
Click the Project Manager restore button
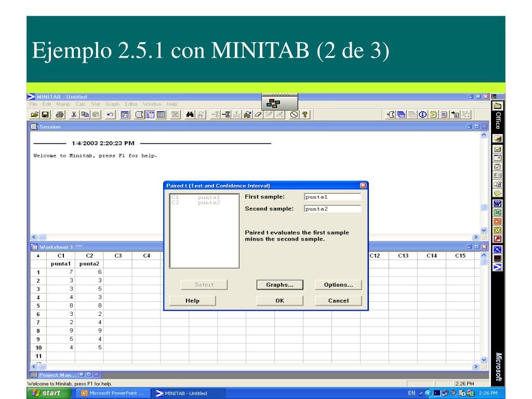click(82, 375)
